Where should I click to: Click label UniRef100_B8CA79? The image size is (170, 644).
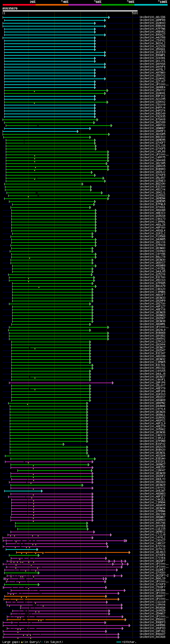pos(152,286)
